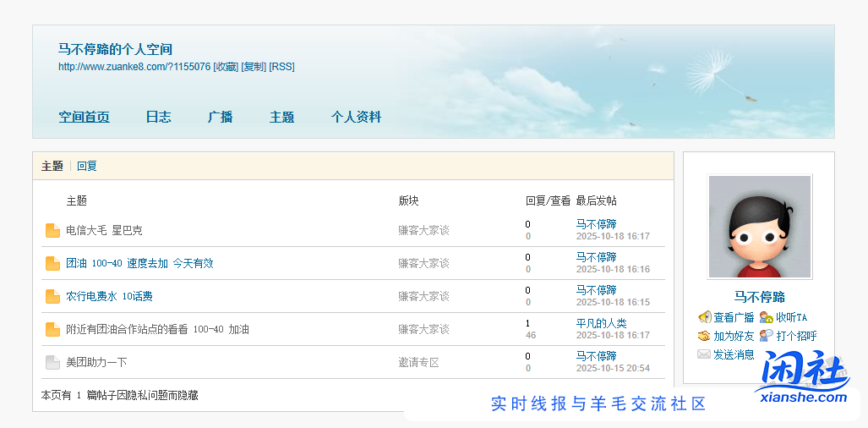The height and width of the screenshot is (428, 868).
Task: Open thread 团油 100-40 速度去加 今天有效
Action: tap(139, 264)
